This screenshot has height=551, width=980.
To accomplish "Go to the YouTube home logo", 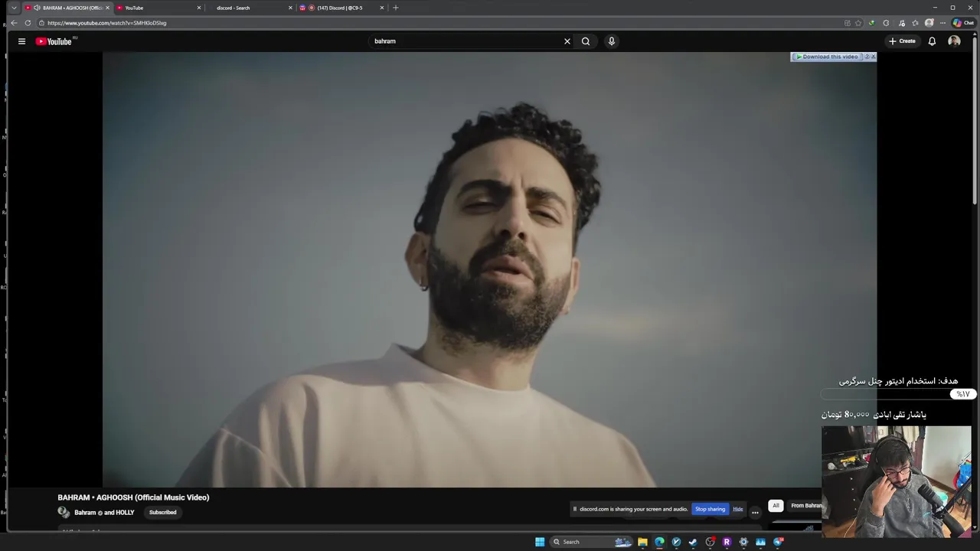I will tap(54, 41).
